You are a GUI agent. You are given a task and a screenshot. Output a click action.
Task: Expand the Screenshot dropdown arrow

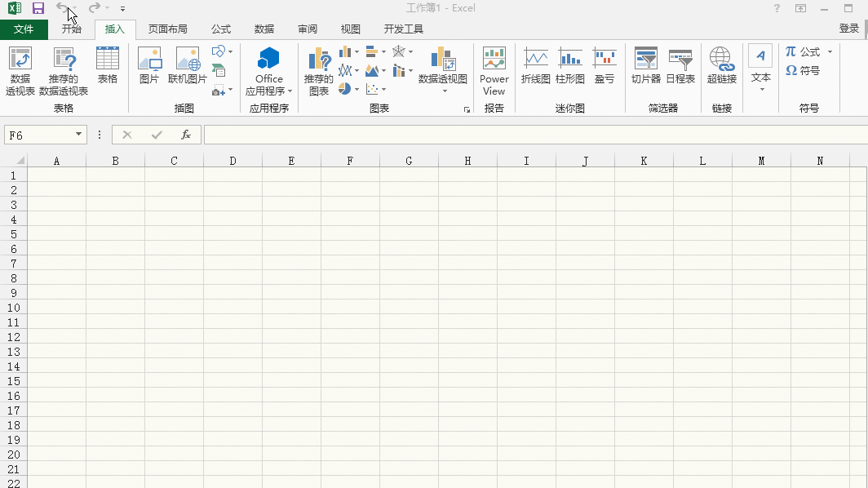click(x=230, y=91)
